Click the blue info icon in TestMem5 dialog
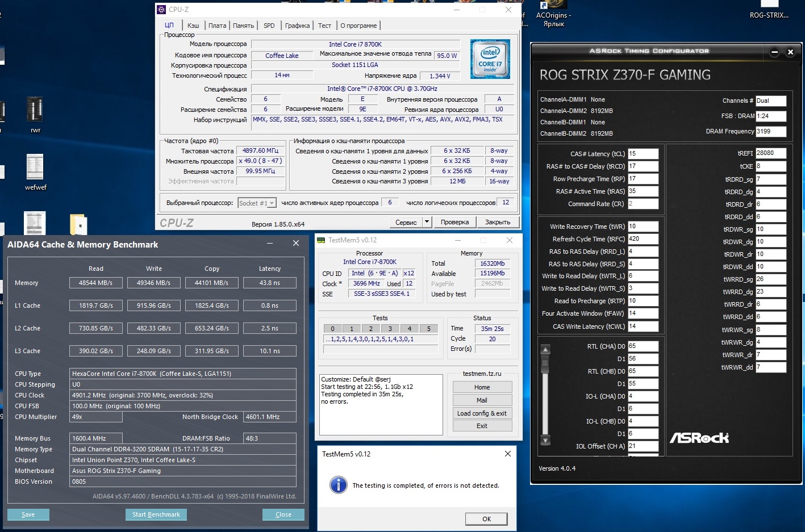805x532 pixels. pos(339,485)
